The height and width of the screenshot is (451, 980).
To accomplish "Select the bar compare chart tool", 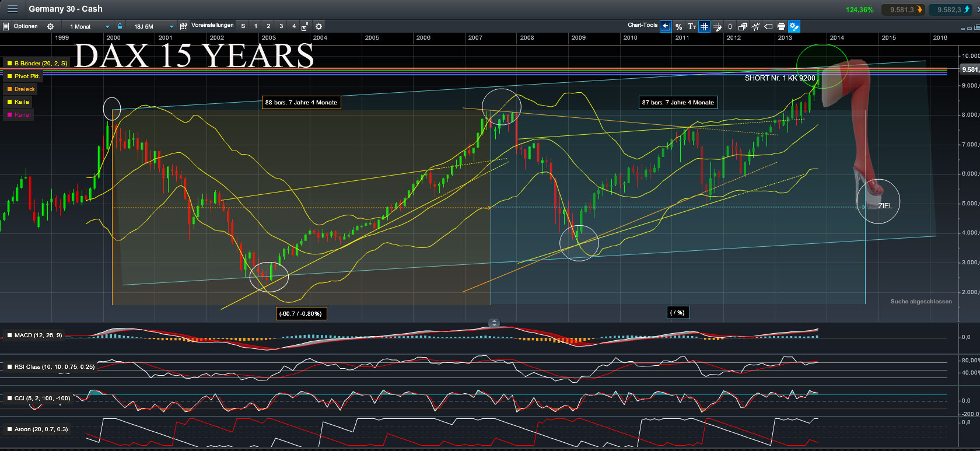I will [x=756, y=26].
